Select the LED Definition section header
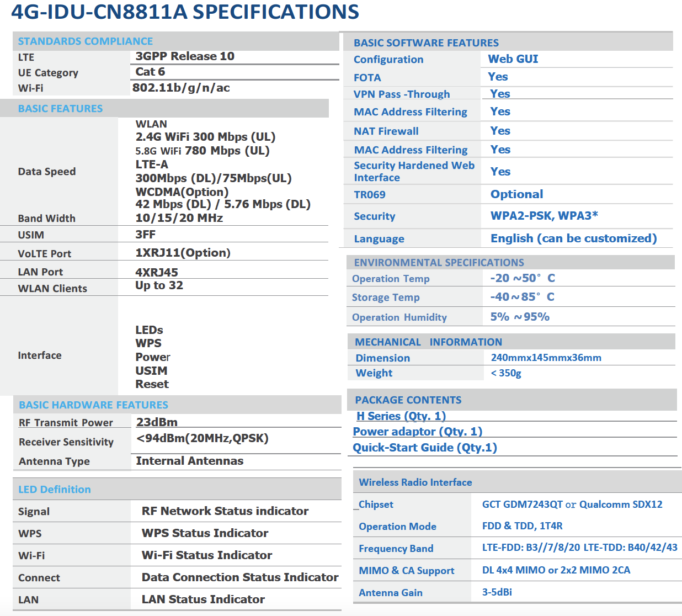Viewport: 682px width, 616px height. pyautogui.click(x=55, y=490)
